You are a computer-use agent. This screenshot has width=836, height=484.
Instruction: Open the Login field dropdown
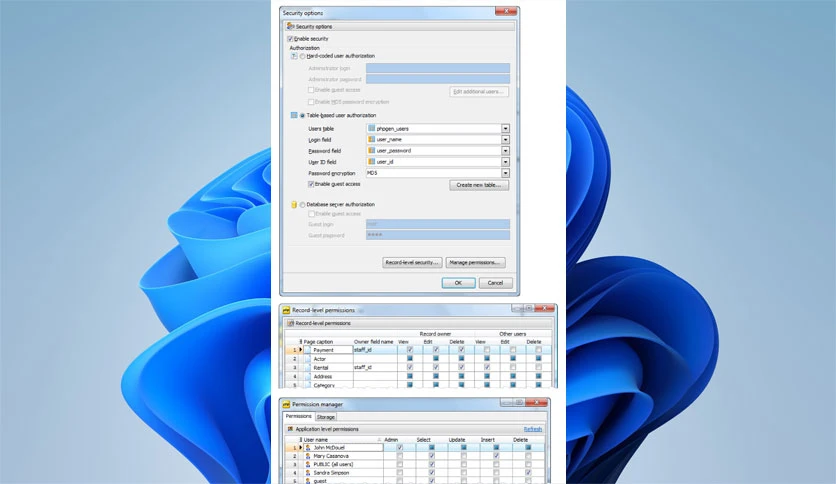(x=505, y=140)
